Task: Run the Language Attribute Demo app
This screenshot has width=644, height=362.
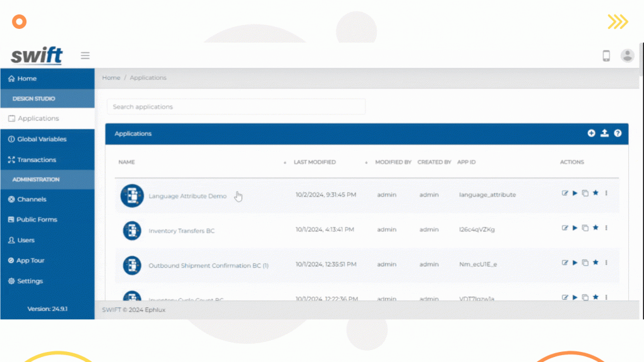Action: coord(575,193)
